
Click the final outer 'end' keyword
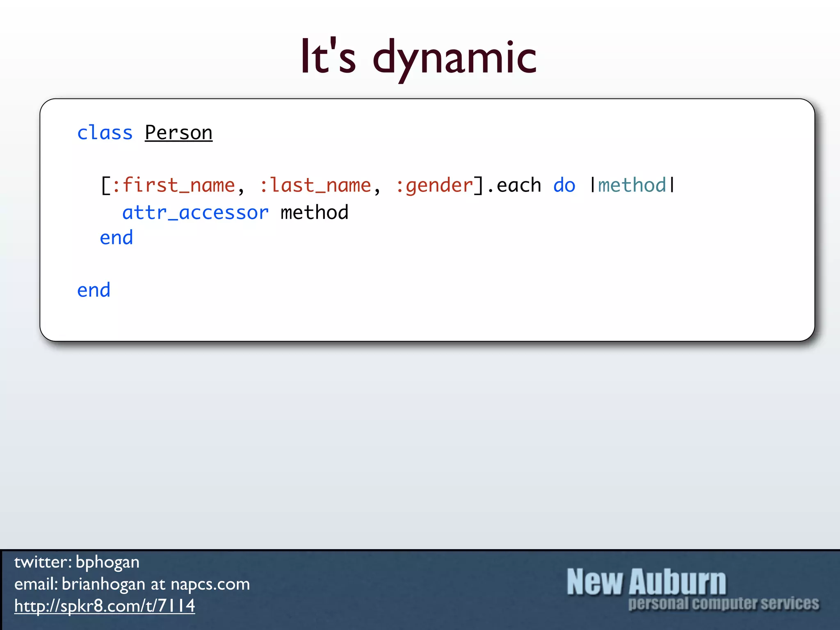coord(94,290)
